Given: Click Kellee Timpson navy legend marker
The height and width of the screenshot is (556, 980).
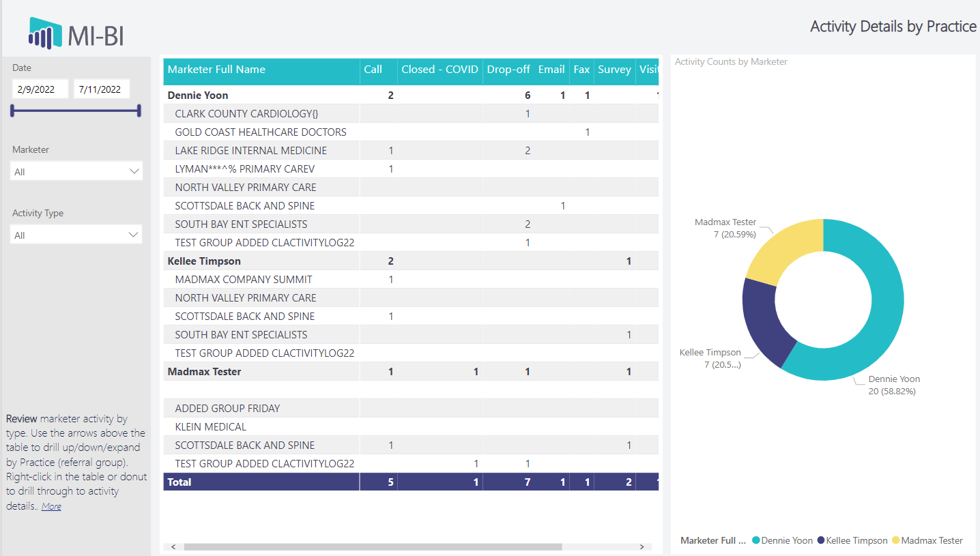Looking at the screenshot, I should point(821,540).
